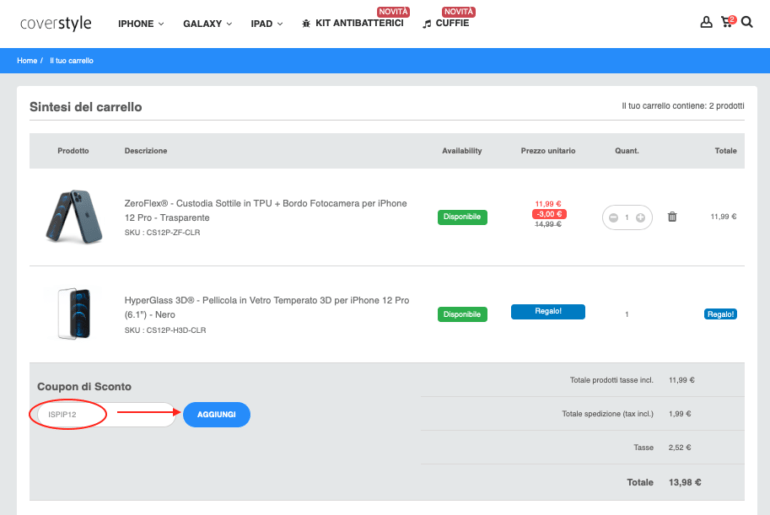Click the Sintesi del carrello heading
Screen dimensions: 770x515
pyautogui.click(x=85, y=107)
